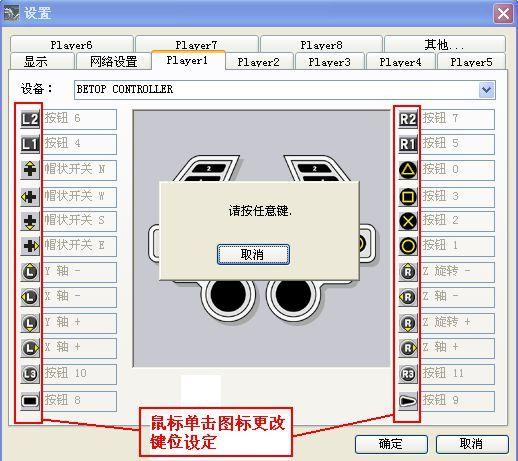Screen dimensions: 518x461
Task: Switch to the Player3 tab
Action: [x=330, y=62]
